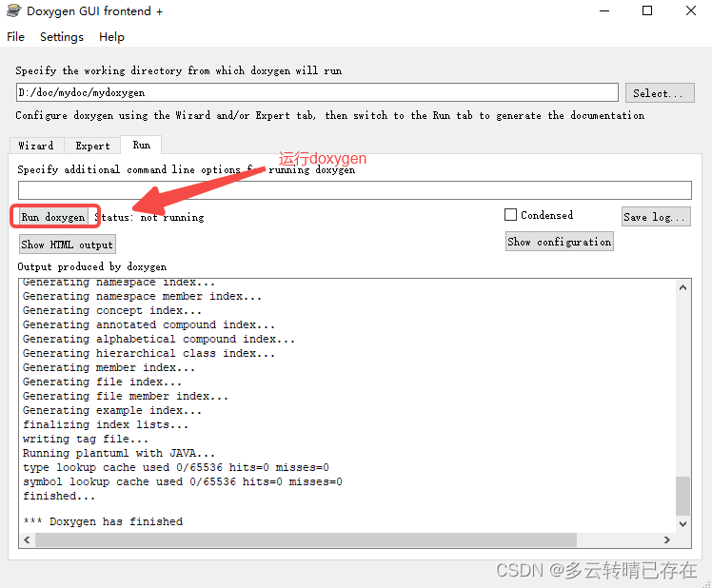Click the 'type lookup cache used' line
Image resolution: width=712 pixels, height=588 pixels.
pos(176,468)
